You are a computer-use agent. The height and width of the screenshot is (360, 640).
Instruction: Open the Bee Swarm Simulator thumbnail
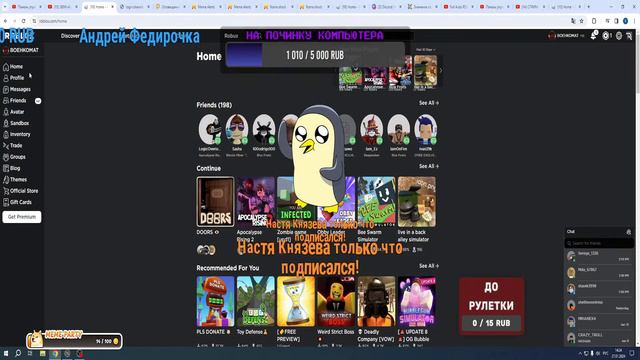pos(376,202)
